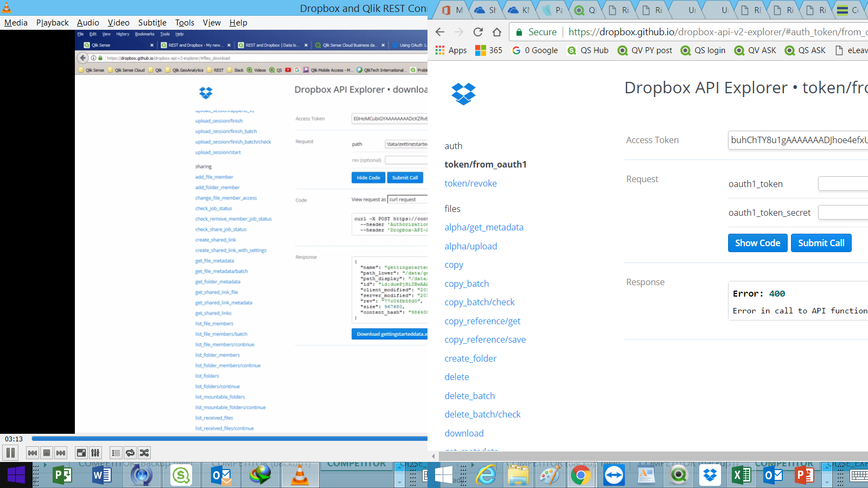
Task: Open the VLC Video menu
Action: [118, 23]
